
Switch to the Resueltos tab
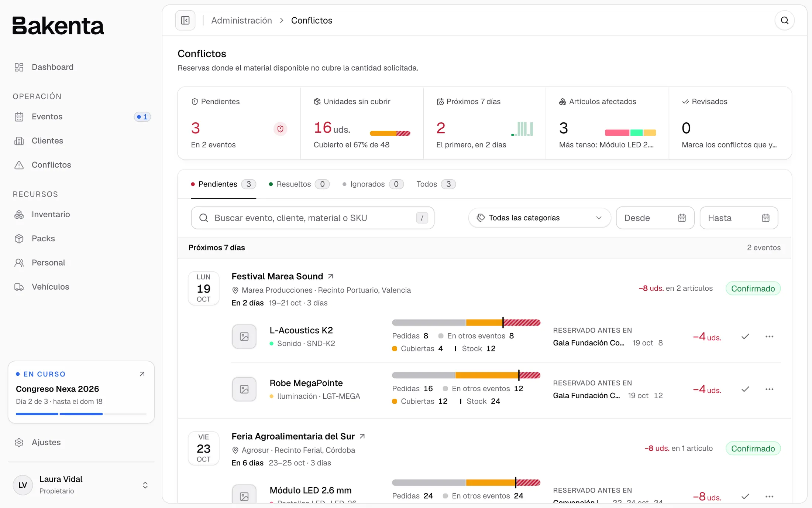[299, 184]
